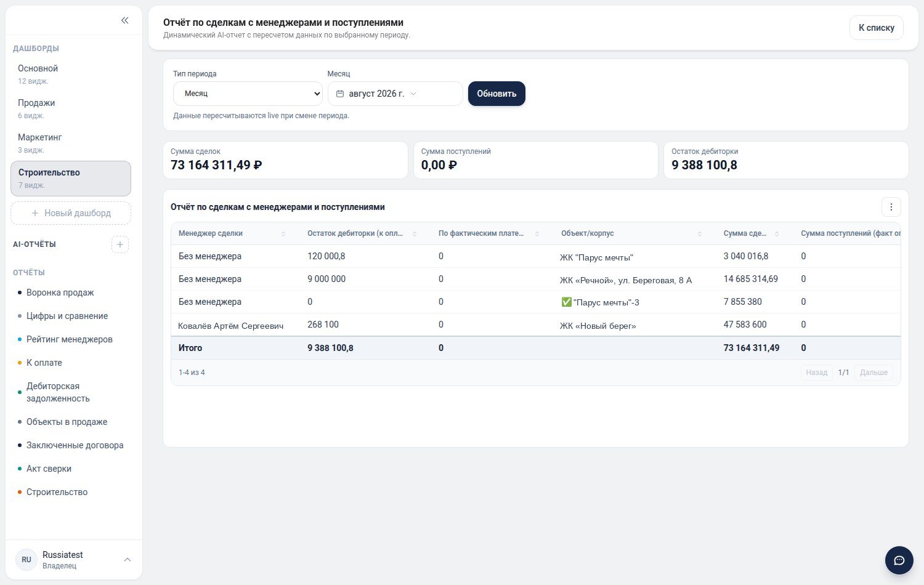Click the 268 100 debt cell
Image resolution: width=924 pixels, height=585 pixels.
tap(323, 325)
